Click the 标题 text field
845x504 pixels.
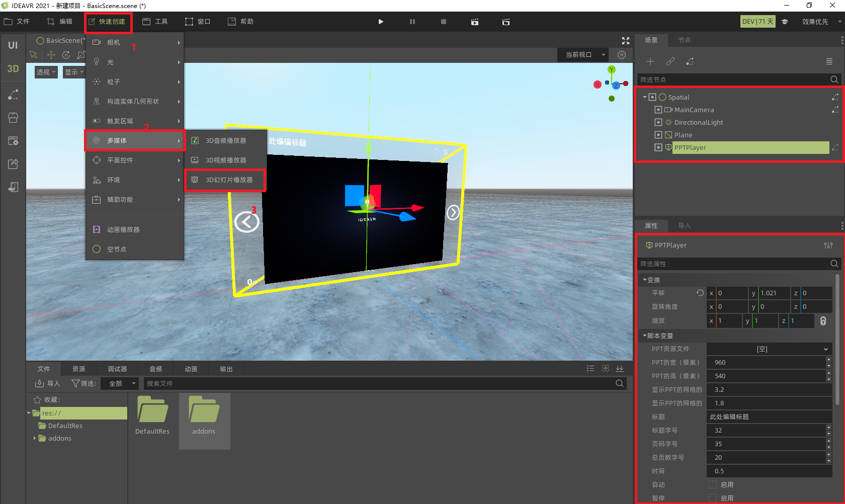(769, 416)
